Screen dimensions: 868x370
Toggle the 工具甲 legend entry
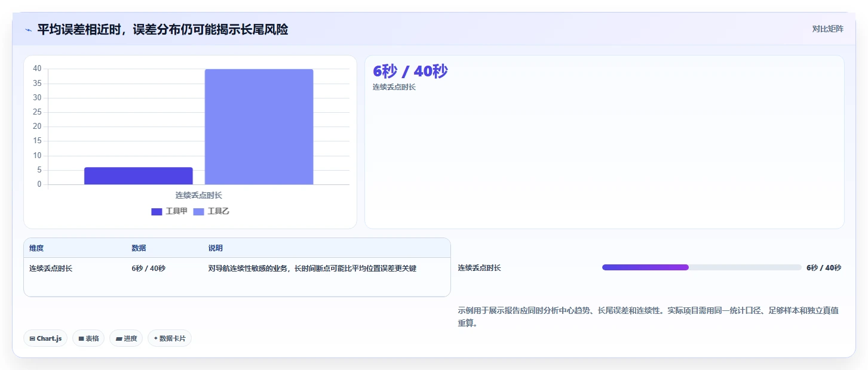click(169, 211)
